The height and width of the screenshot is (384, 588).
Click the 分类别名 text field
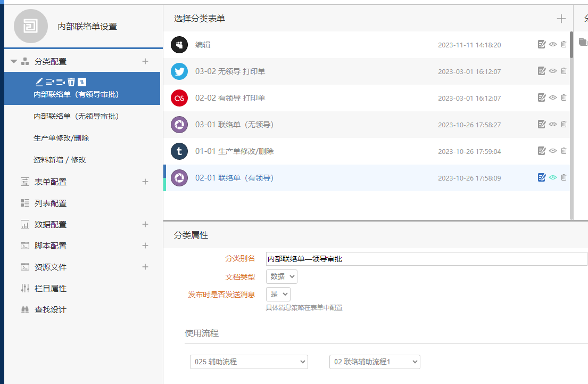tap(426, 259)
